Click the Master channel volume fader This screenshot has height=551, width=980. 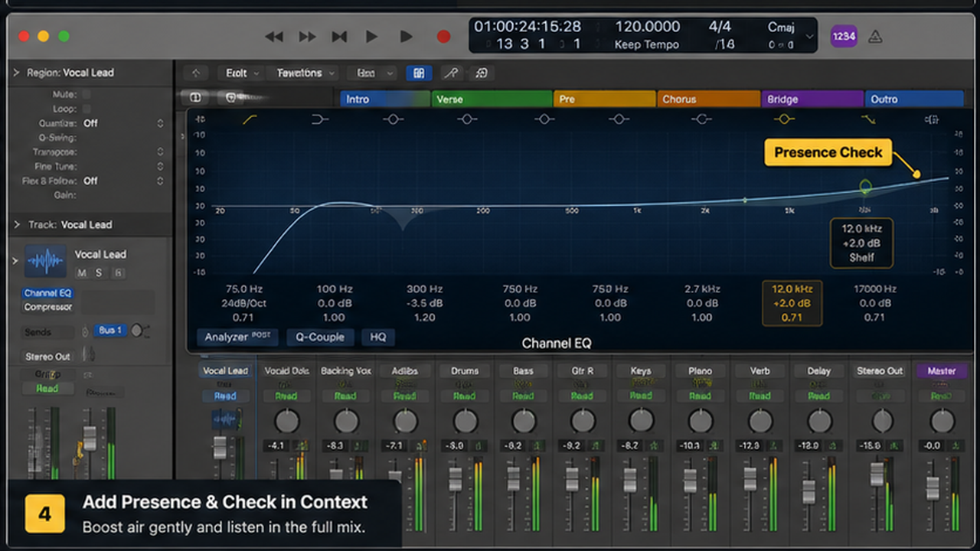tap(933, 488)
